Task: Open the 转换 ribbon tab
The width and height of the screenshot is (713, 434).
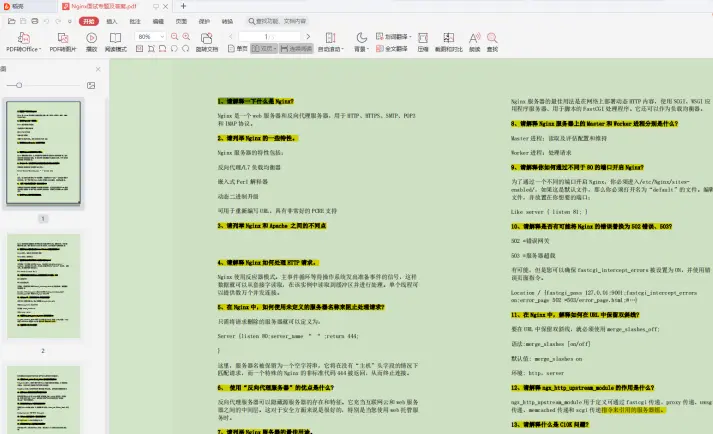Action: 227,21
